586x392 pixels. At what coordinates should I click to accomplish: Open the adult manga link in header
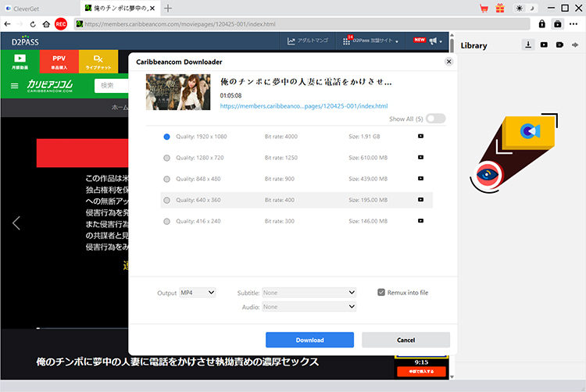point(308,41)
